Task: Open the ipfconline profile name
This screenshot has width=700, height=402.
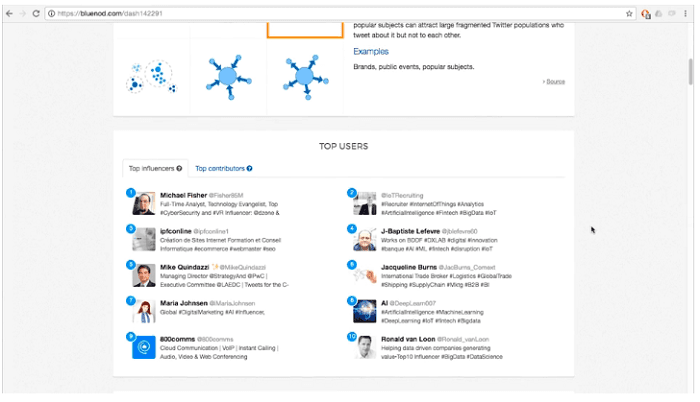Action: click(x=175, y=231)
